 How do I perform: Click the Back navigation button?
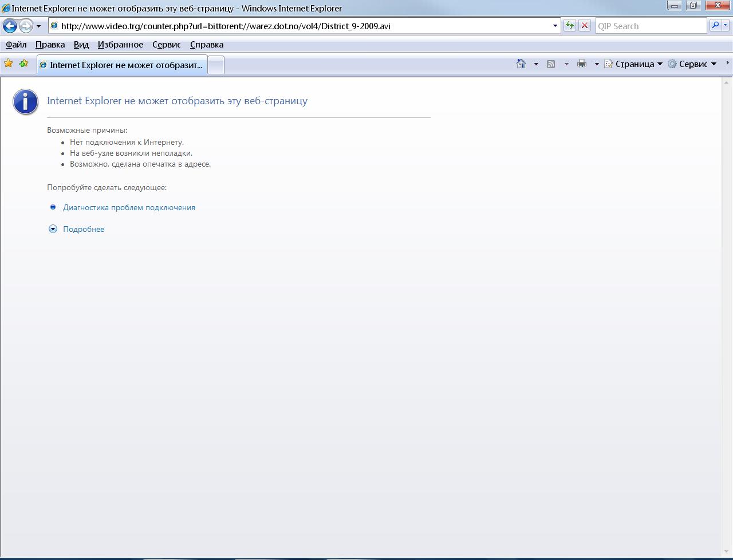click(10, 26)
